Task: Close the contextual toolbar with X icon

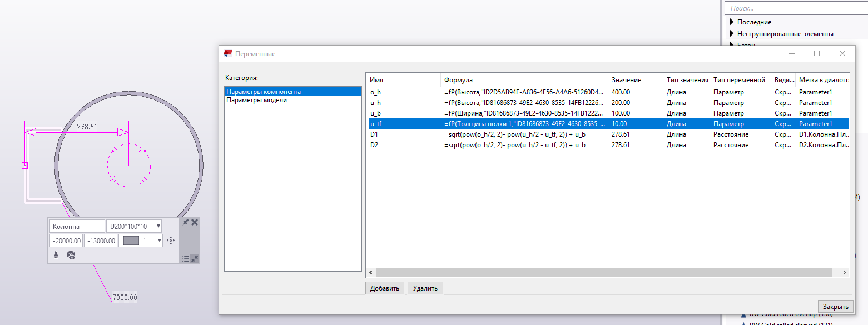Action: [x=195, y=222]
